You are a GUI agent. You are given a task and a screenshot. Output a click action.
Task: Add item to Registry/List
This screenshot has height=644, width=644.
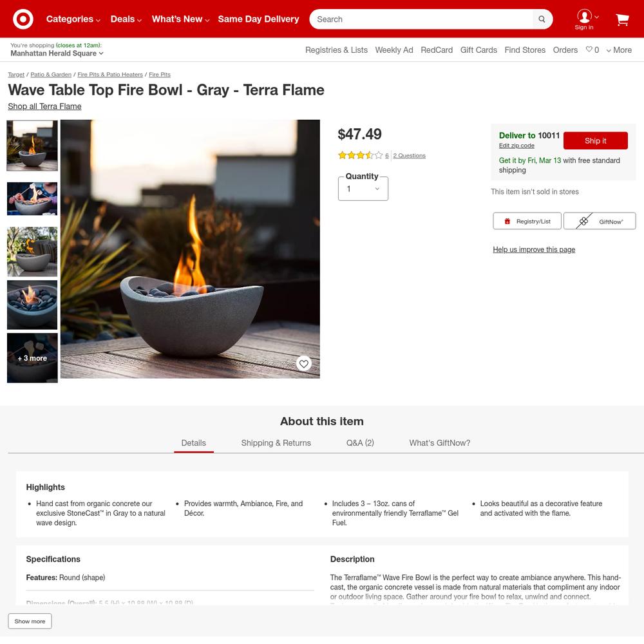click(527, 221)
